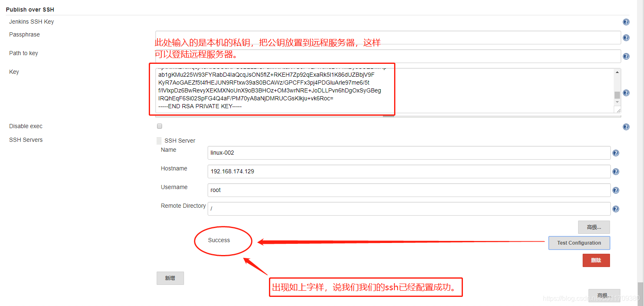This screenshot has width=644, height=306.
Task: Click the Username label
Action: 174,187
